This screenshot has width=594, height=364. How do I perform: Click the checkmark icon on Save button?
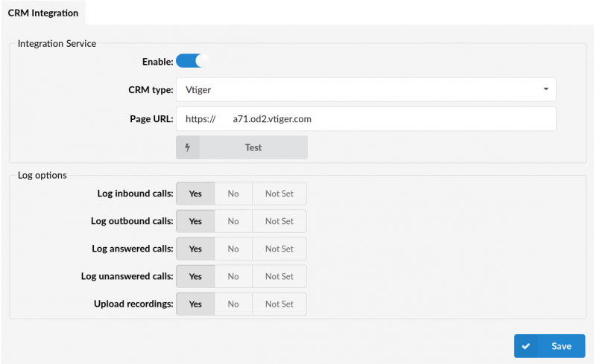point(526,346)
